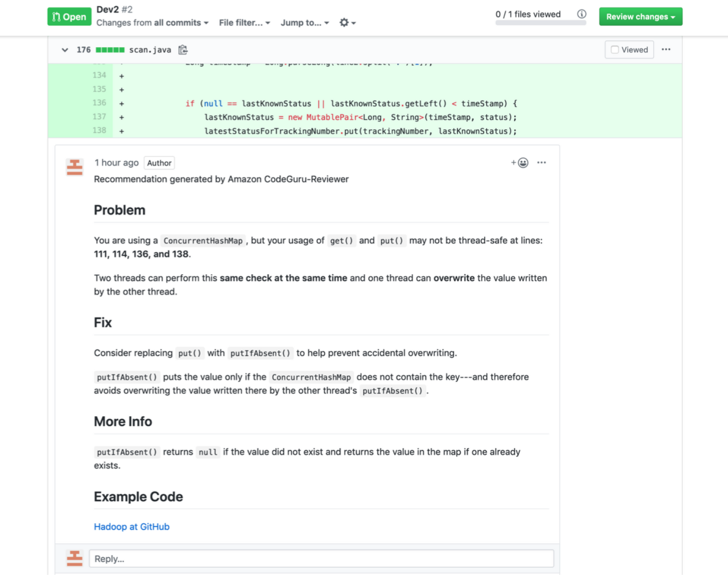Click the Reply text field
Screen dimensions: 728x575
(321, 559)
